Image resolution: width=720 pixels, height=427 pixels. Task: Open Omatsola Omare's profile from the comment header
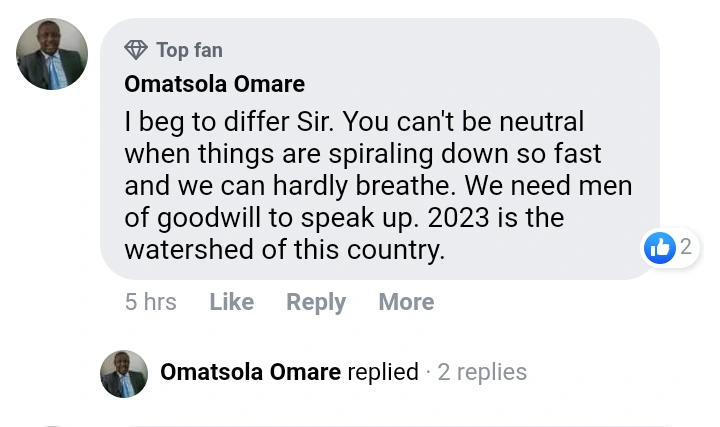click(215, 84)
